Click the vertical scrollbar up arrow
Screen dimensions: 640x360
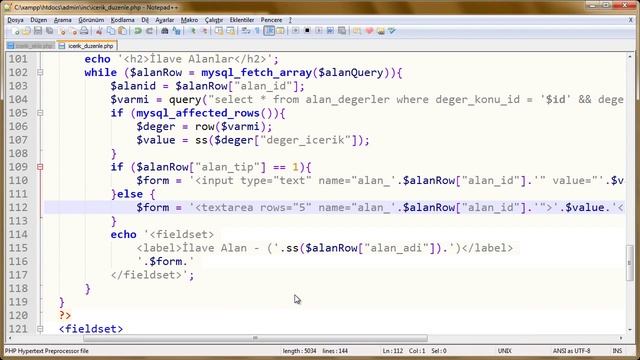click(x=629, y=56)
